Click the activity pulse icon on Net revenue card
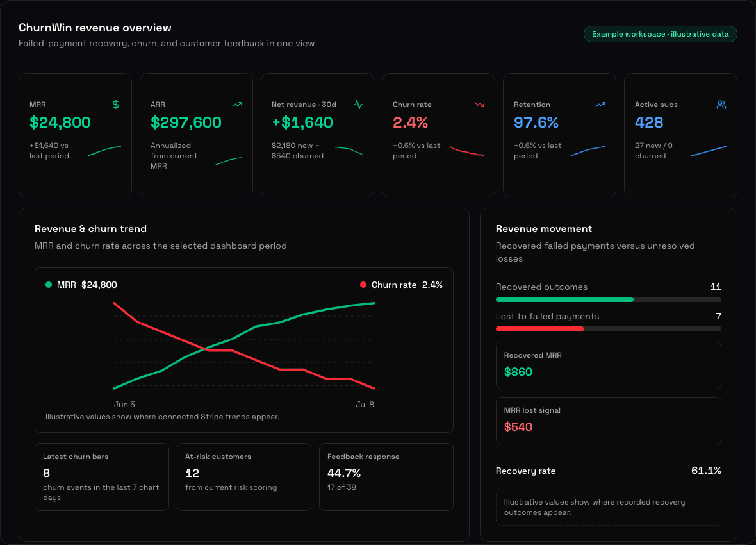Viewport: 756px width, 545px height. [358, 105]
